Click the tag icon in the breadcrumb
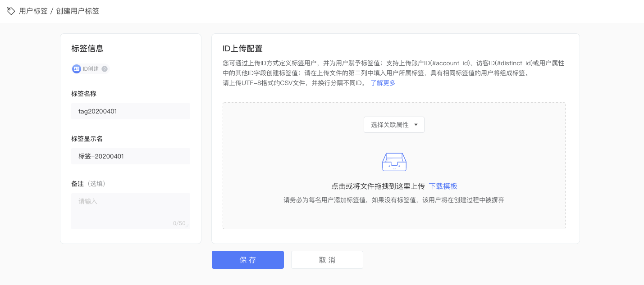 [x=11, y=11]
